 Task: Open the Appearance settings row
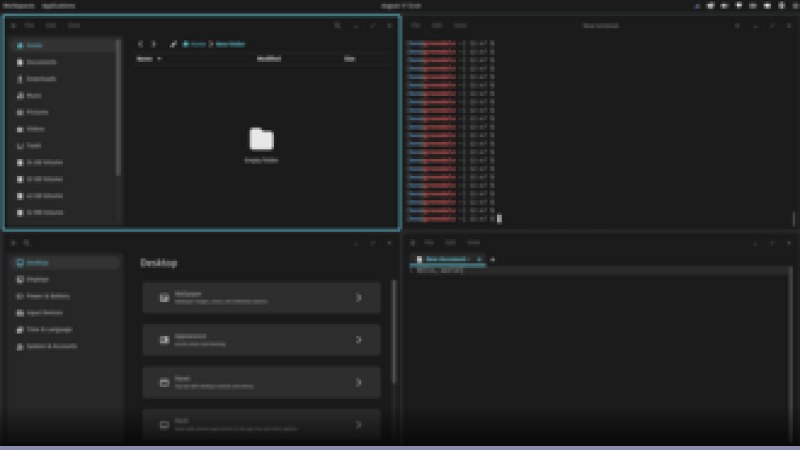click(x=261, y=340)
